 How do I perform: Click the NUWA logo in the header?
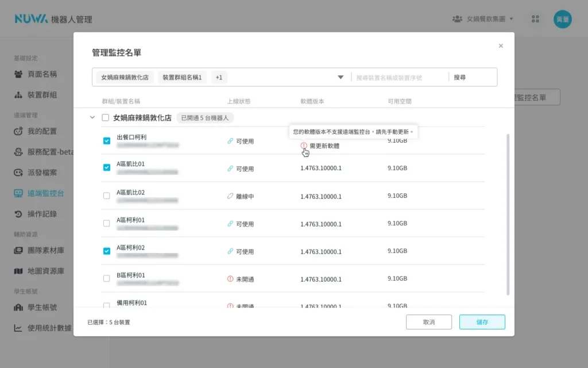(31, 19)
